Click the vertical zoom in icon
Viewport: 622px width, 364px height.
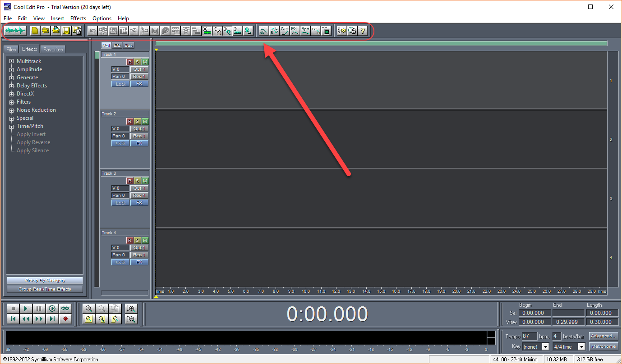click(131, 309)
